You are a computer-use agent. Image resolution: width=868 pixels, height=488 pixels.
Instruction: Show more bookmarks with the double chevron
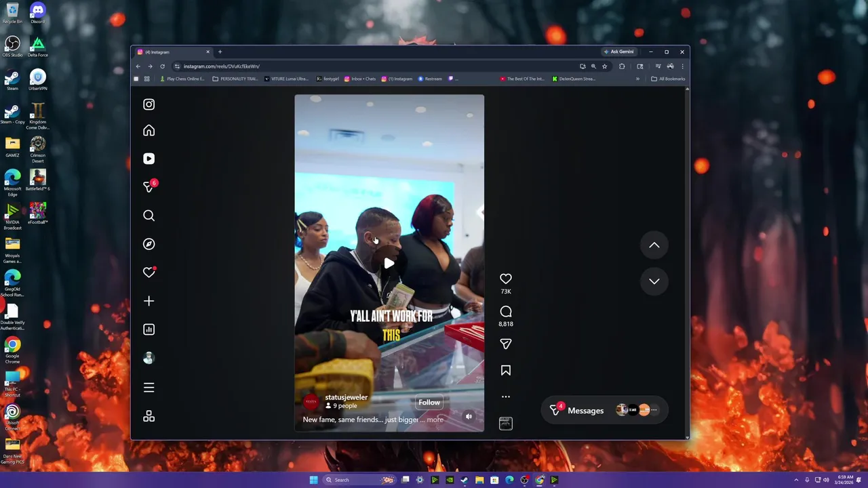[x=637, y=79]
